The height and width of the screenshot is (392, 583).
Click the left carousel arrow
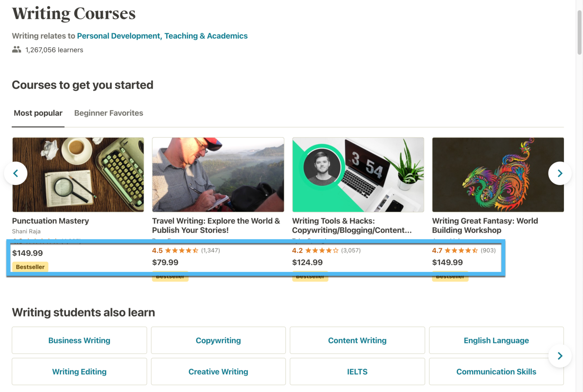[x=16, y=173]
